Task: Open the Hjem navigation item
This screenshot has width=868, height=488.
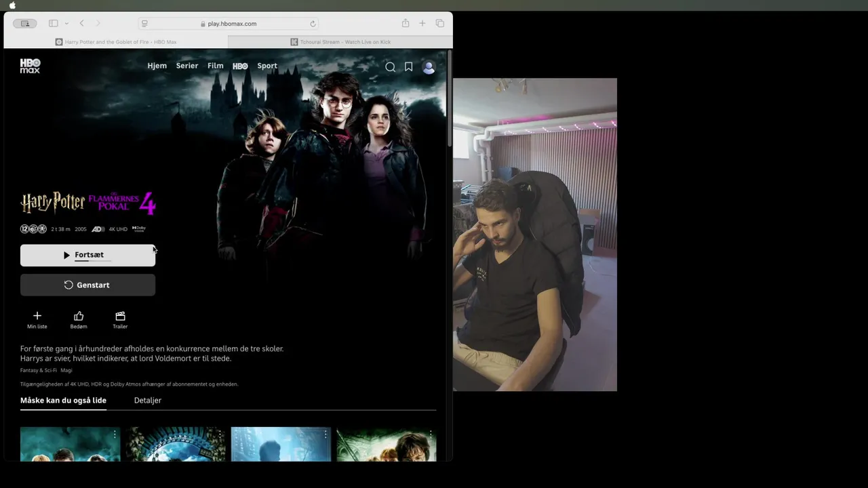Action: (x=157, y=66)
